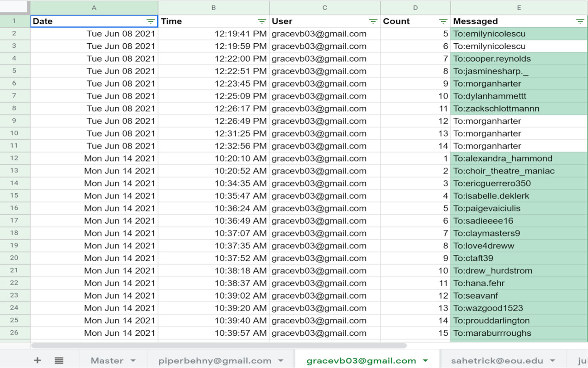This screenshot has width=588, height=368.
Task: Open the filter menu on the Messaged column
Action: click(580, 21)
